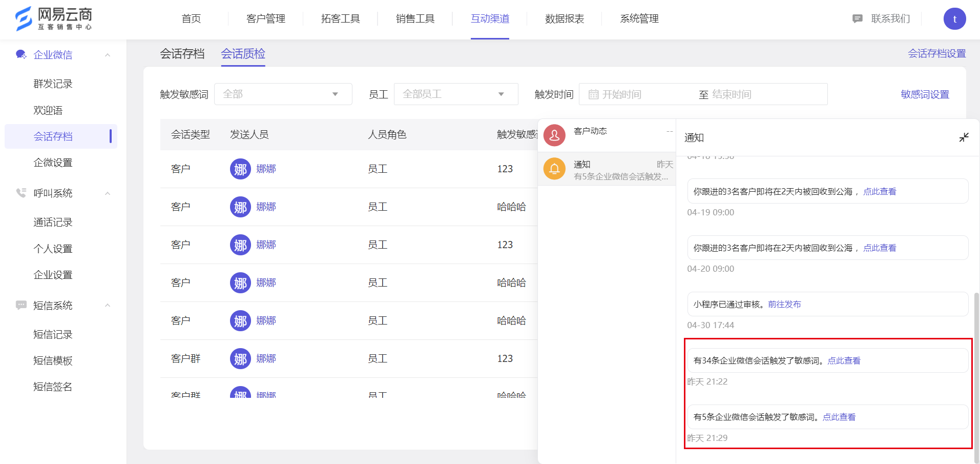The height and width of the screenshot is (464, 980).
Task: Switch to the 会话存档 tab
Action: point(182,54)
